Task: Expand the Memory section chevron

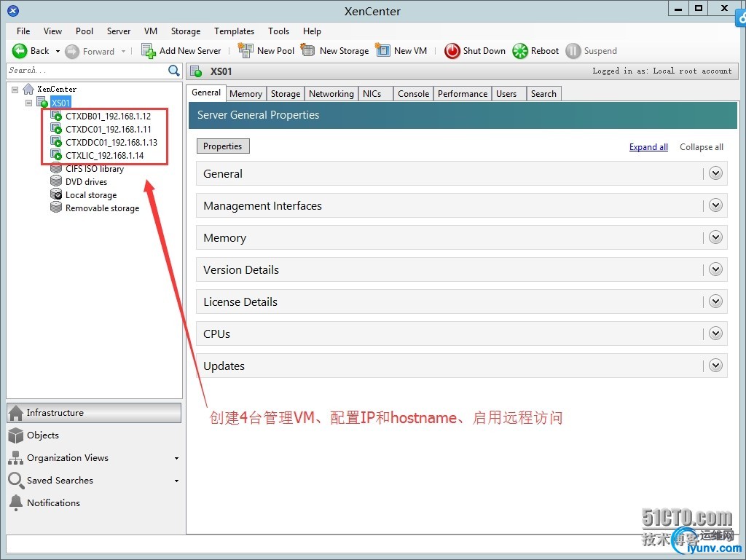Action: (x=715, y=237)
